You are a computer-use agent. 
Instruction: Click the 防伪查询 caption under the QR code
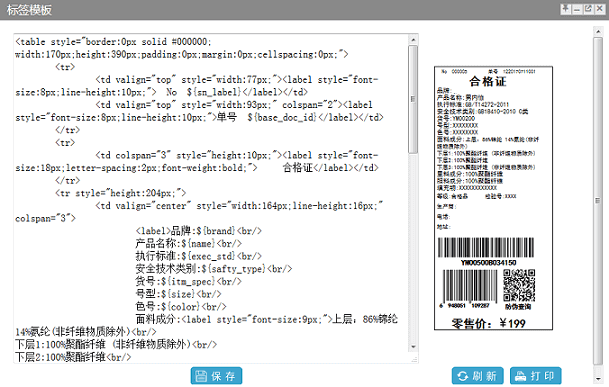point(518,307)
